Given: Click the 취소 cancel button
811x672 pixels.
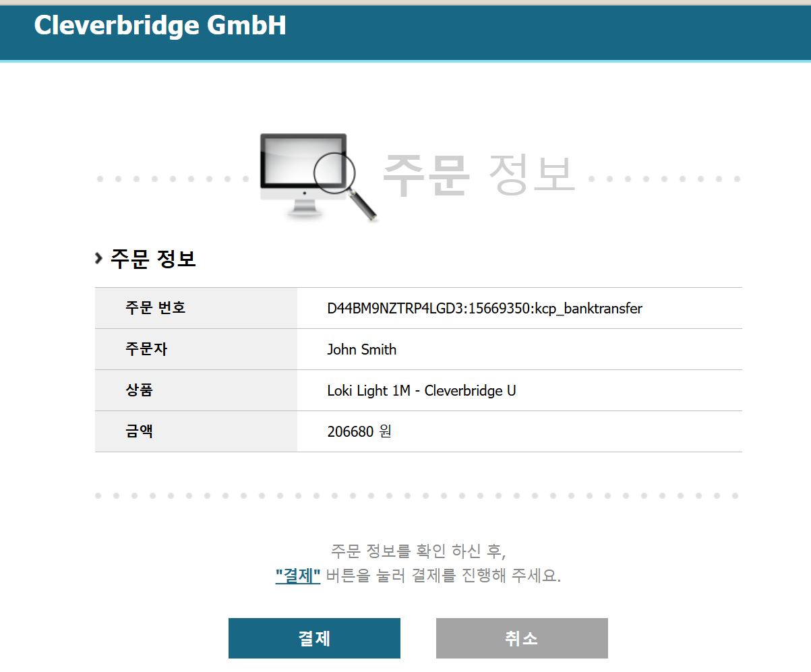Looking at the screenshot, I should [522, 638].
